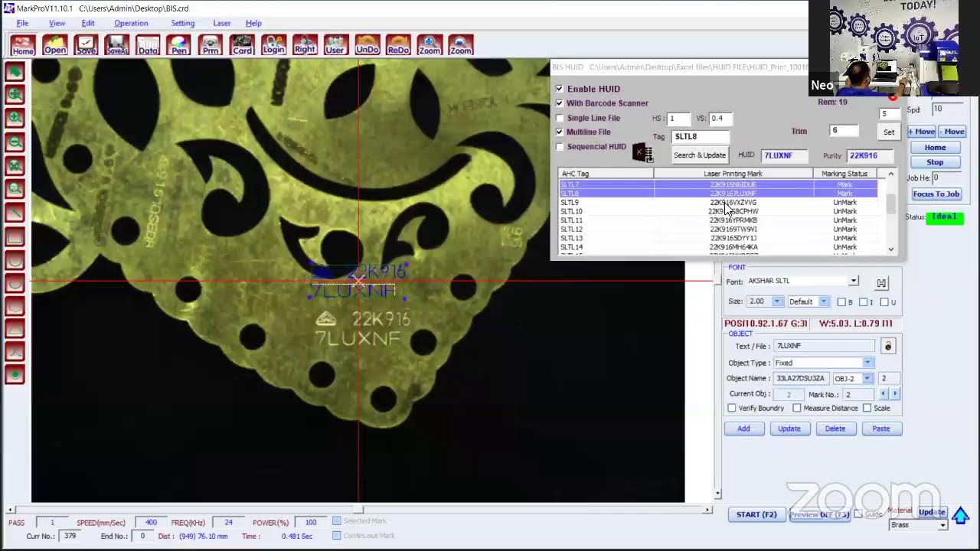Click the Add object button

[743, 429]
